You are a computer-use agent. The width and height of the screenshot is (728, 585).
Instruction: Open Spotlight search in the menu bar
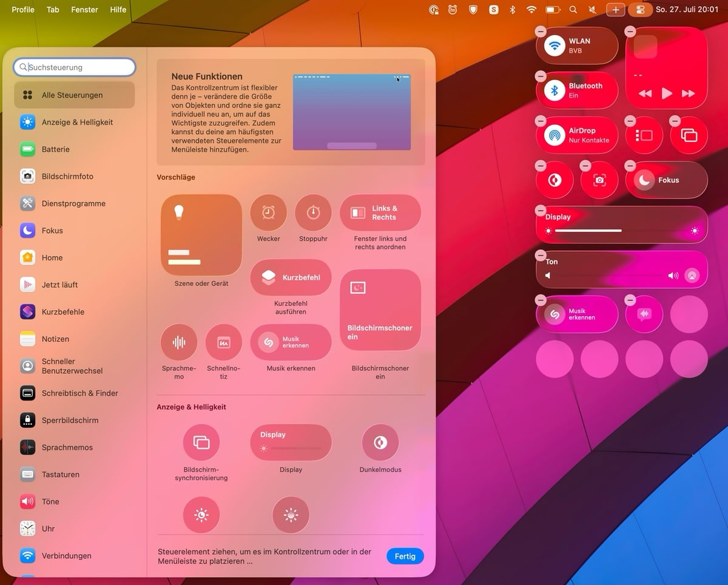point(573,10)
